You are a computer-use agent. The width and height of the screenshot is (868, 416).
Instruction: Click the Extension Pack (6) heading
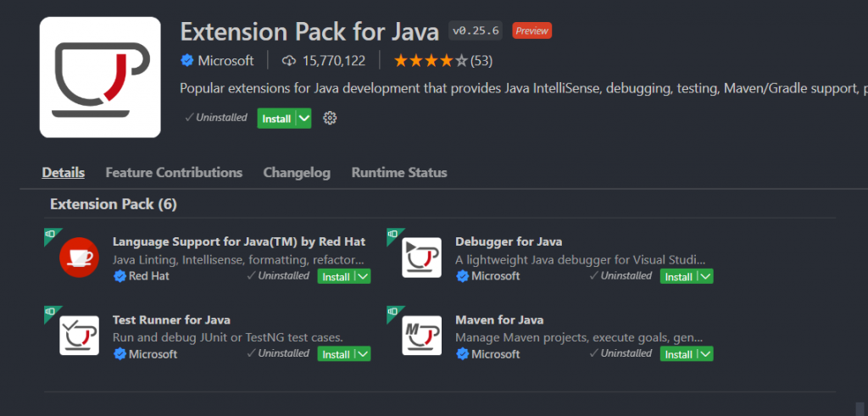(114, 205)
